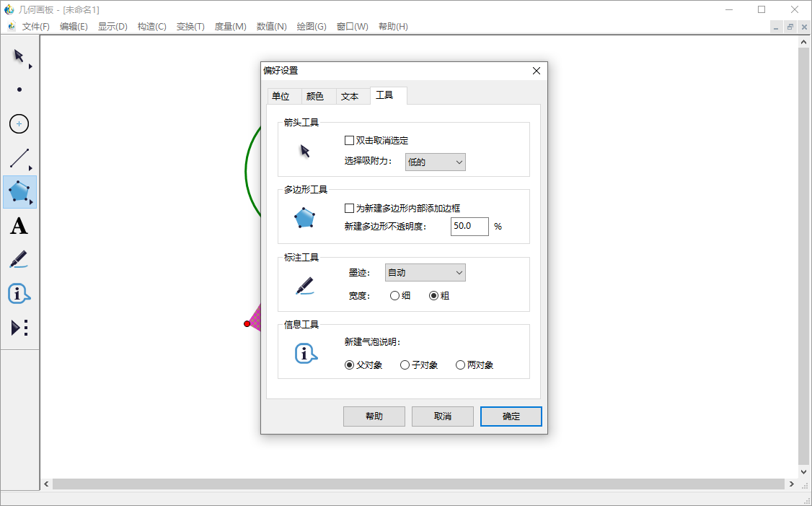812x506 pixels.
Task: Open the custom tools menu
Action: click(19, 328)
